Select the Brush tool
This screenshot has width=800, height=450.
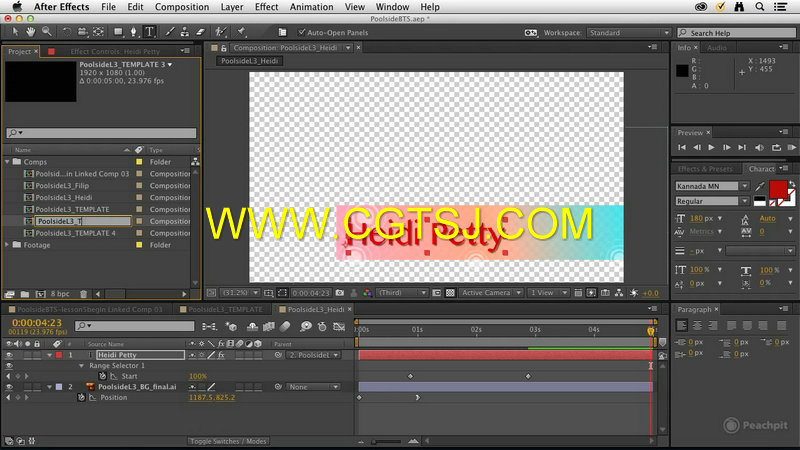(x=169, y=32)
